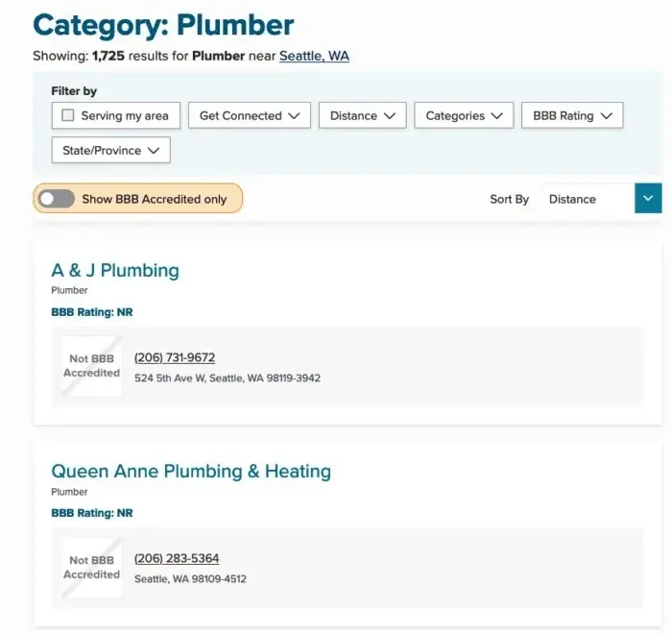Image resolution: width=672 pixels, height=635 pixels.
Task: Expand the Distance filter dropdown
Action: (362, 116)
